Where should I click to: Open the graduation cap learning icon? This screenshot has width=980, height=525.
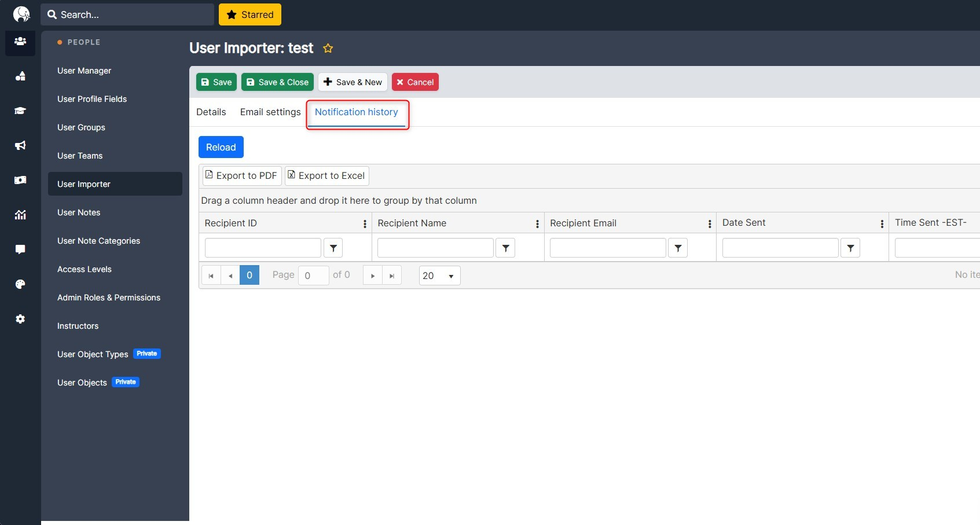[x=20, y=111]
